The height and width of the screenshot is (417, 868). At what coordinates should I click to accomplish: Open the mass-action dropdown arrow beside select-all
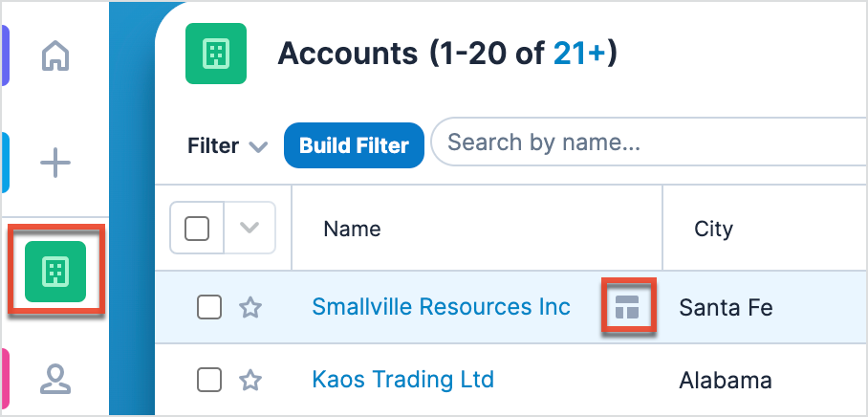click(250, 229)
